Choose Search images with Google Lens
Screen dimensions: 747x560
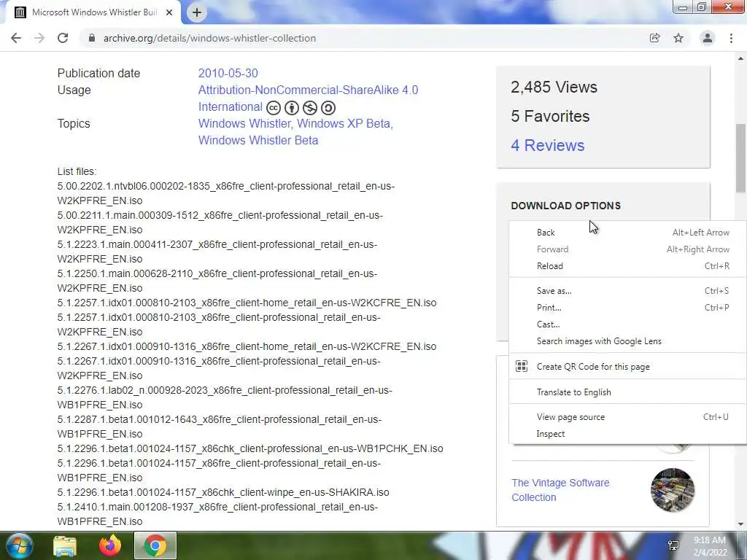pos(627,341)
